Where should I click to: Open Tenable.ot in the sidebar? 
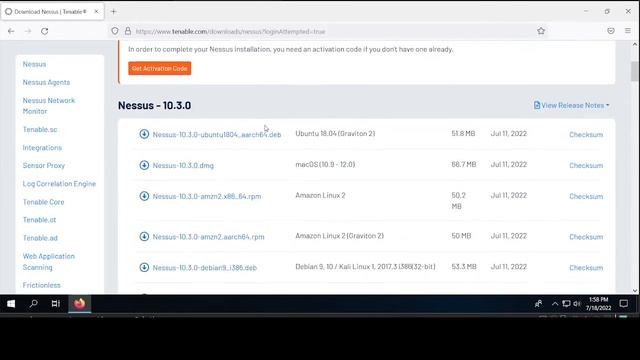click(39, 220)
